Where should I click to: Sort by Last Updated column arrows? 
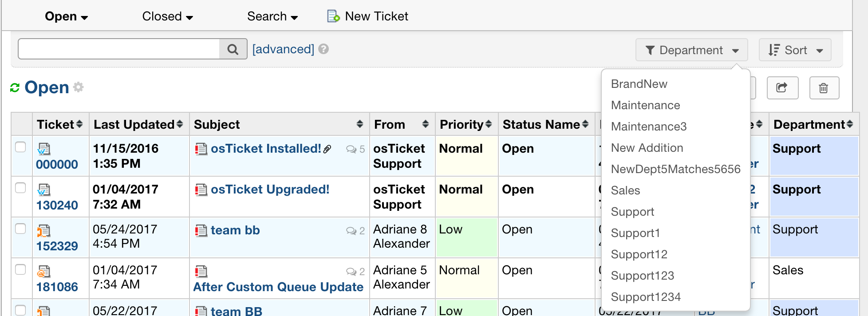[x=180, y=124]
